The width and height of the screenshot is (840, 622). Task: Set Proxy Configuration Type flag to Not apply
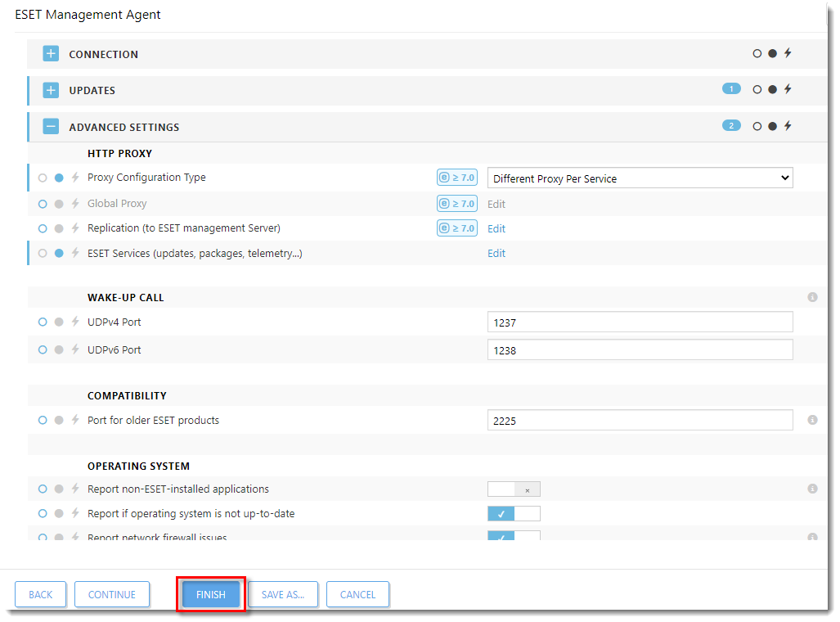click(43, 178)
